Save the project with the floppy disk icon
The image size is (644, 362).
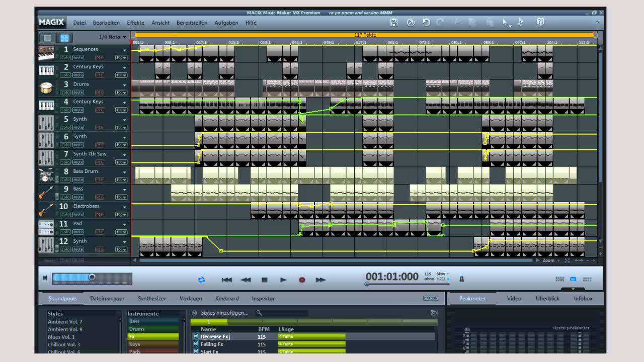(x=394, y=23)
